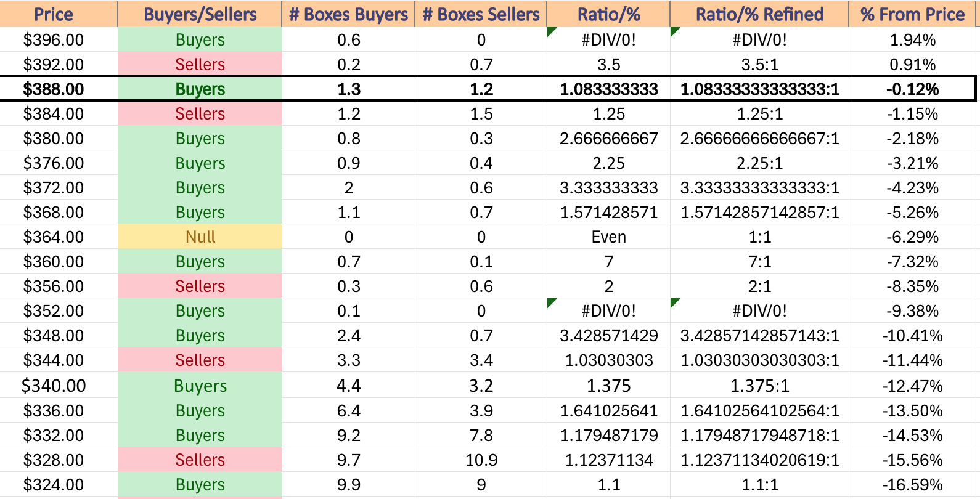Viewport: 980px width, 499px height.
Task: Click the $372.00 price cell
Action: [x=59, y=188]
